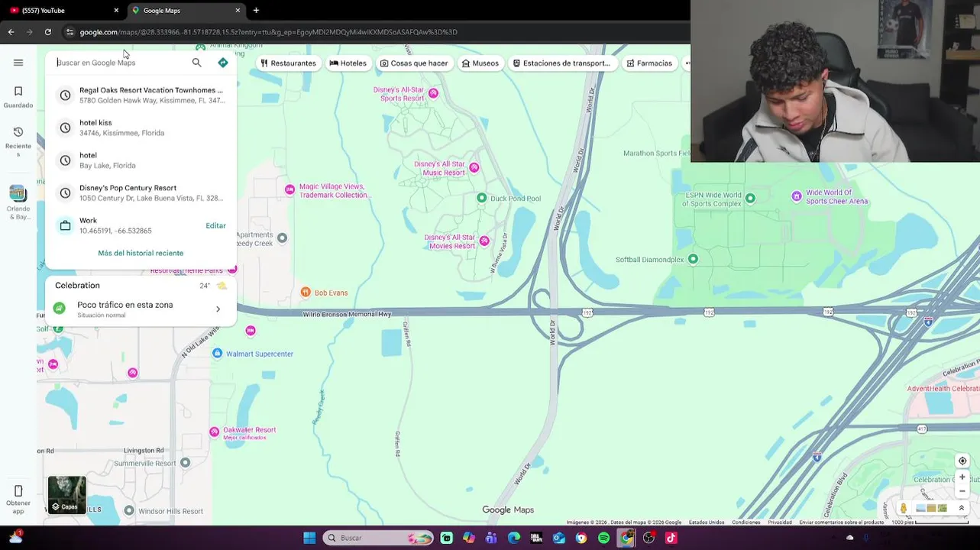This screenshot has height=550, width=980.
Task: Click Disney's All-Star Sports Resort pin
Action: coord(433,93)
